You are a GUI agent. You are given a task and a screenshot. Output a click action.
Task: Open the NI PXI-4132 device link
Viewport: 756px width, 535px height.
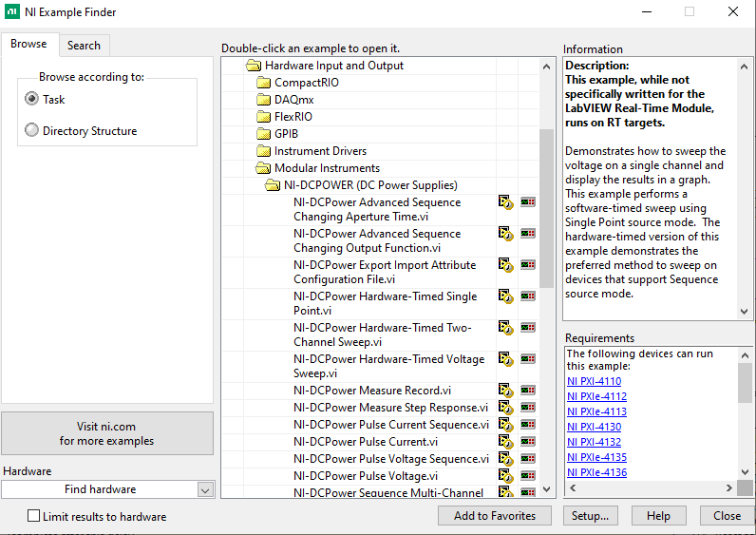pyautogui.click(x=594, y=442)
